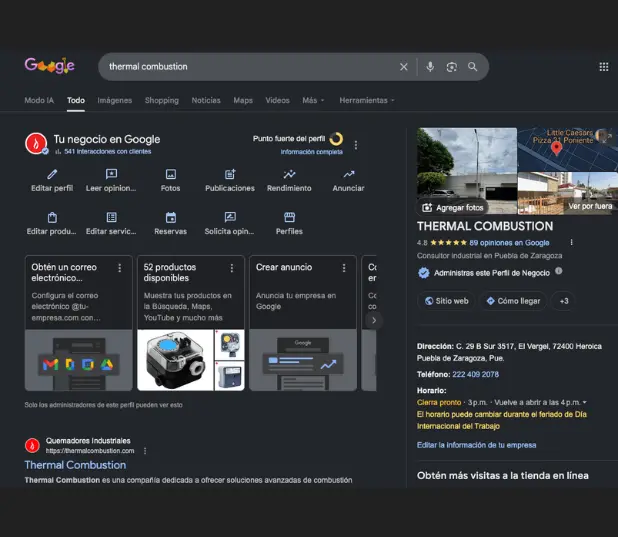Open the Ver por fuera street view
Viewport: 618px width, 537px height.
point(568,193)
